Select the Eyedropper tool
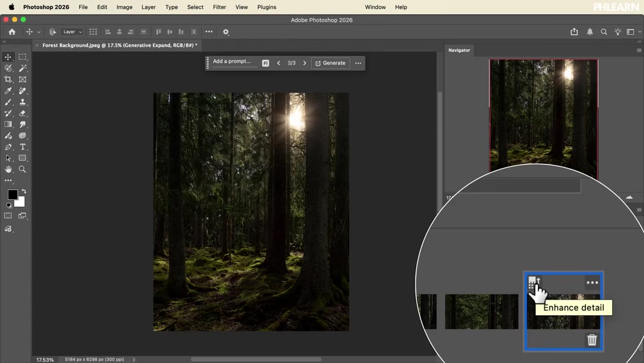 point(8,91)
